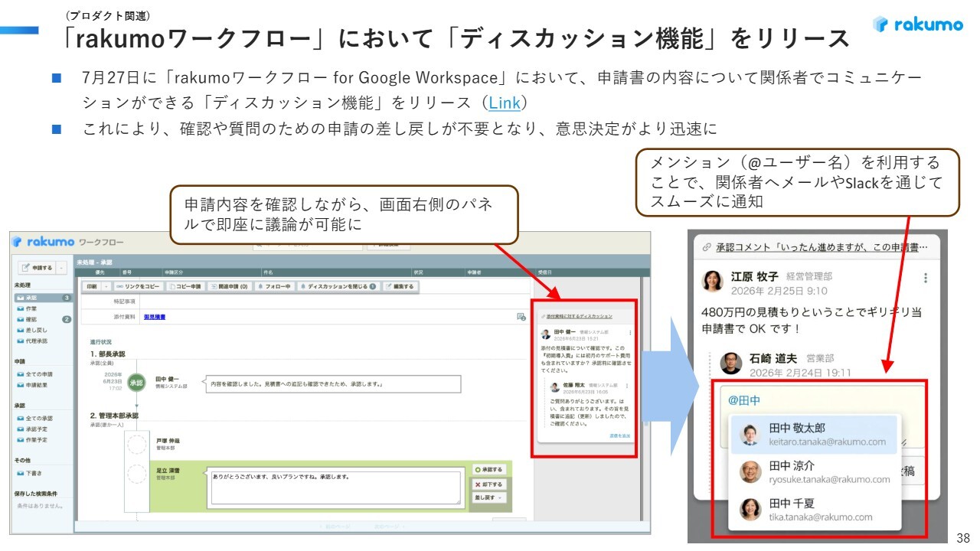Click the 件名 column header

(x=268, y=271)
